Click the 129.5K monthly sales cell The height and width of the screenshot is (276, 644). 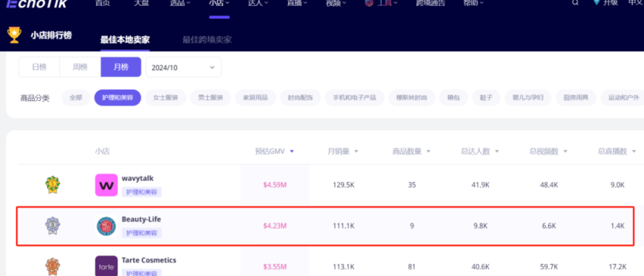tap(343, 185)
